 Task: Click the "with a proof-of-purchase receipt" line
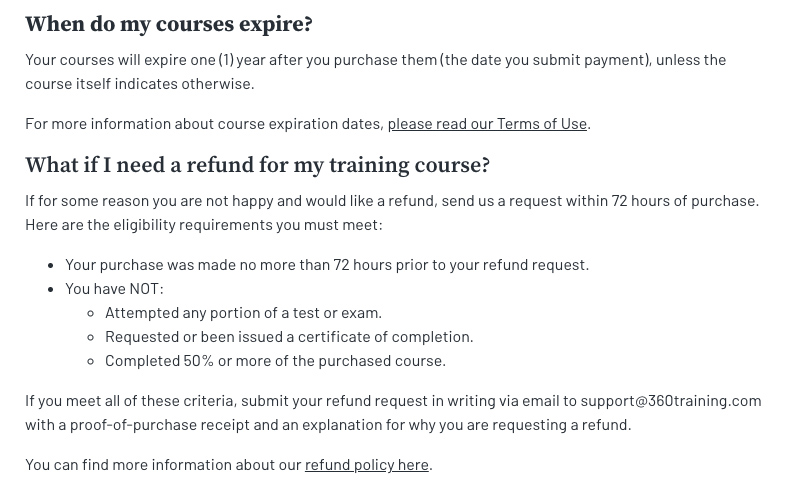click(328, 424)
